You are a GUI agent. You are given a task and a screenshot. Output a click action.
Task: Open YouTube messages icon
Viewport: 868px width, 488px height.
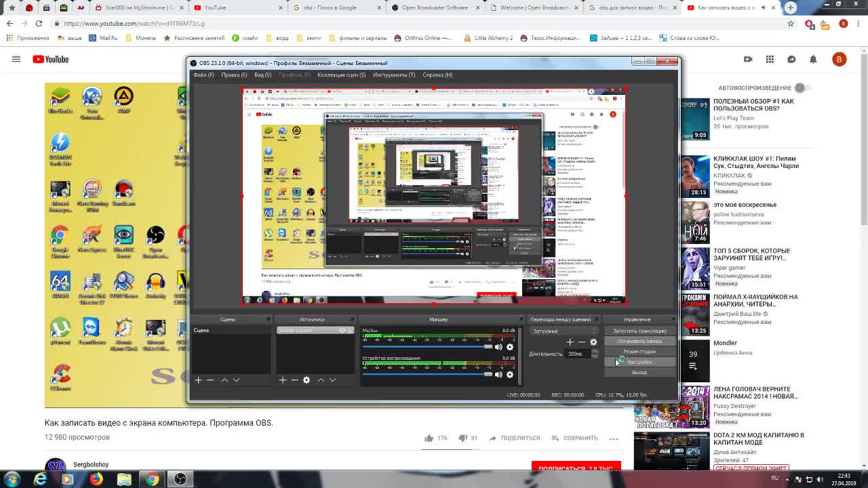point(791,59)
